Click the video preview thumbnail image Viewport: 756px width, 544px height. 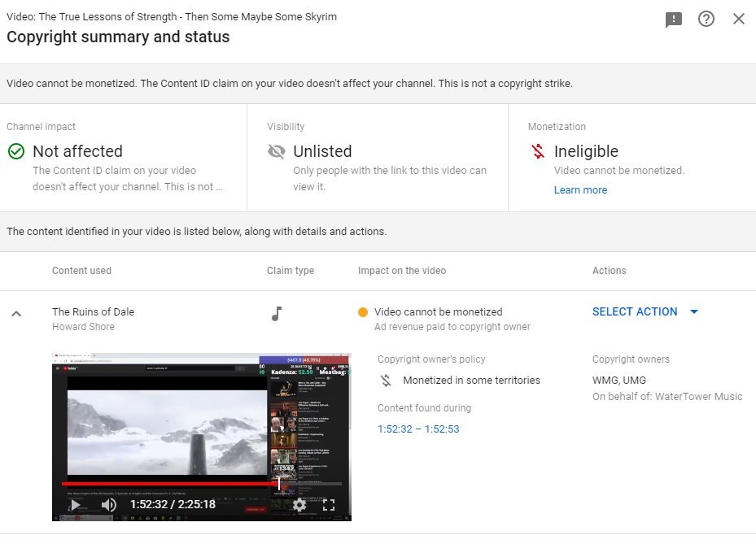pos(202,437)
